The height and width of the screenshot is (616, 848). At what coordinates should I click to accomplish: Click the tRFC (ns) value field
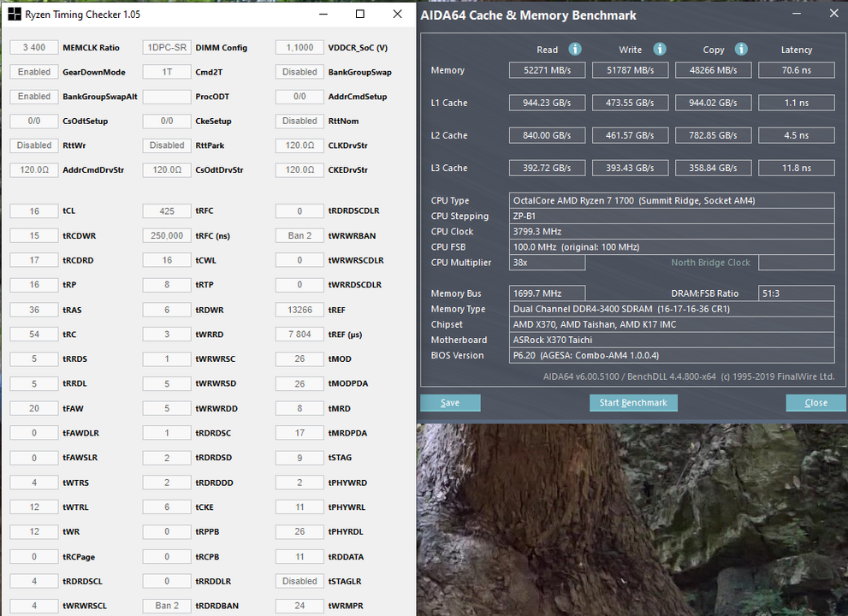pos(167,236)
